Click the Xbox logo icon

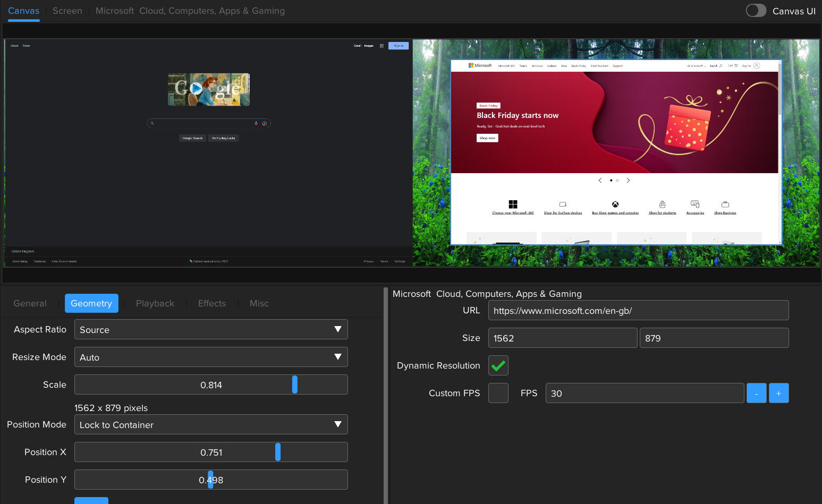tap(615, 204)
